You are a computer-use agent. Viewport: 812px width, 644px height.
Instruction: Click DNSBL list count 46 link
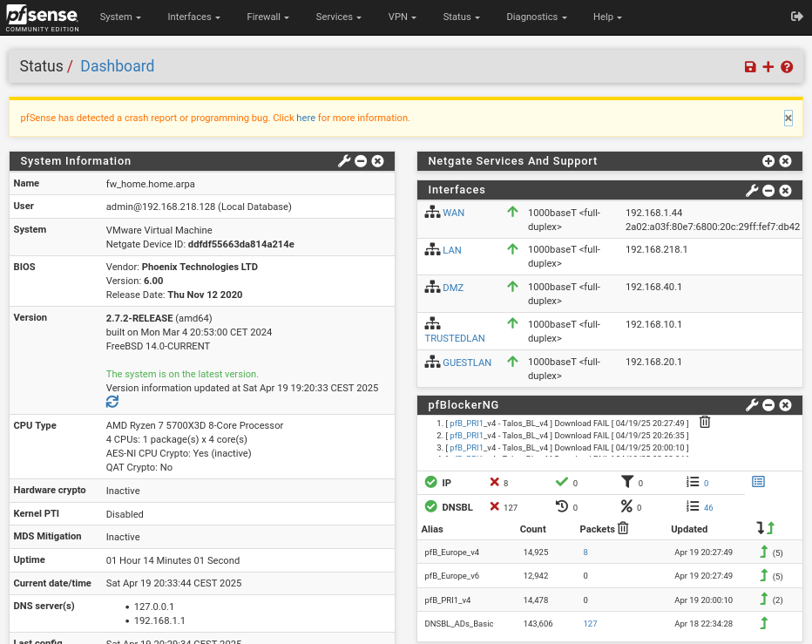point(708,508)
